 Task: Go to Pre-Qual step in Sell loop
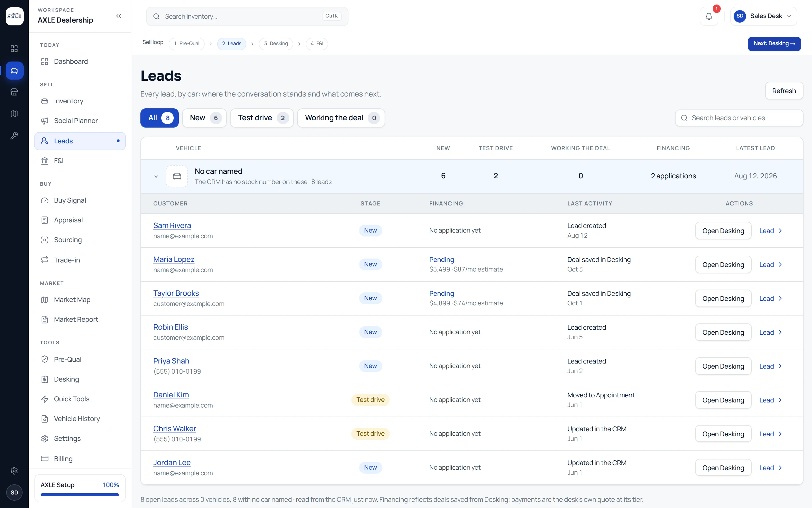(x=187, y=44)
